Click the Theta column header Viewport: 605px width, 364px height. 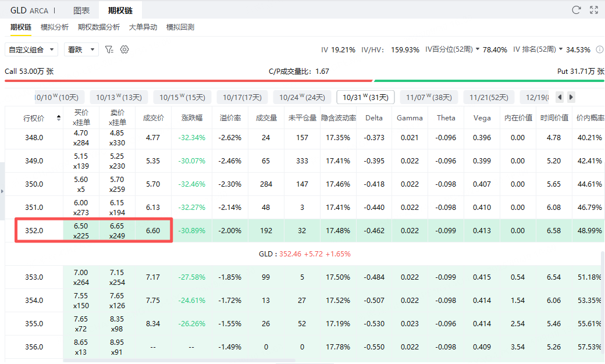[446, 118]
